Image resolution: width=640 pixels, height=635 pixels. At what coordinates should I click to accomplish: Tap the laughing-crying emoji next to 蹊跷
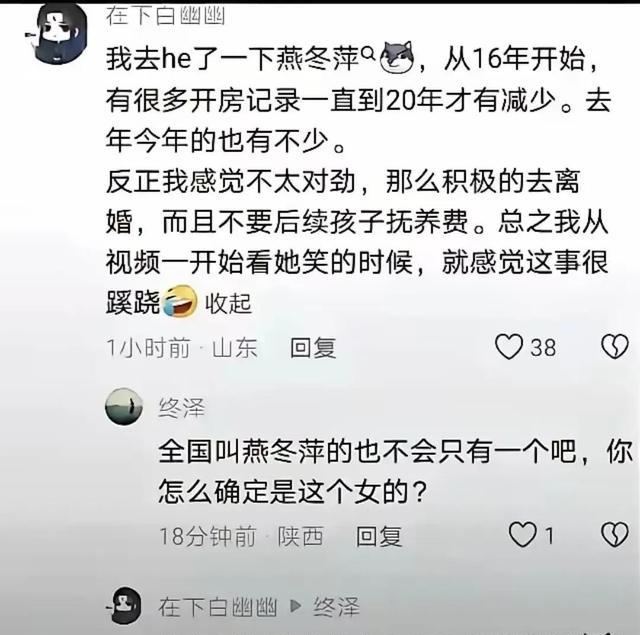[180, 302]
